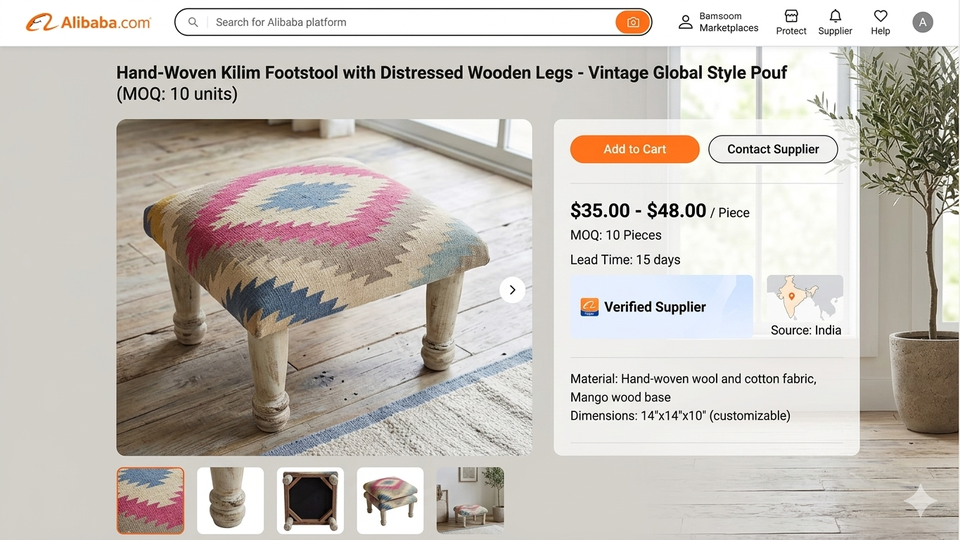The height and width of the screenshot is (540, 960).
Task: Click the Bamsoom Marketplaces account icon
Action: tap(685, 22)
